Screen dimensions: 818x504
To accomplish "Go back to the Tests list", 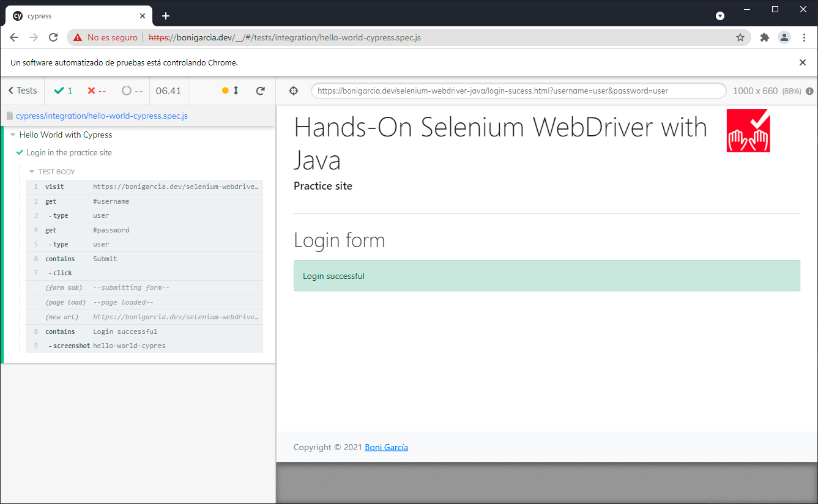I will [x=23, y=91].
